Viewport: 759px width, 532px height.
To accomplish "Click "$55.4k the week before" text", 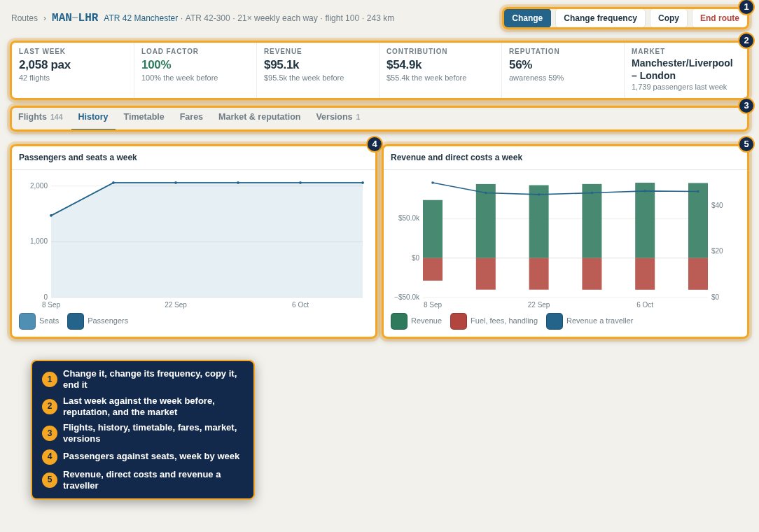I will (x=426, y=78).
